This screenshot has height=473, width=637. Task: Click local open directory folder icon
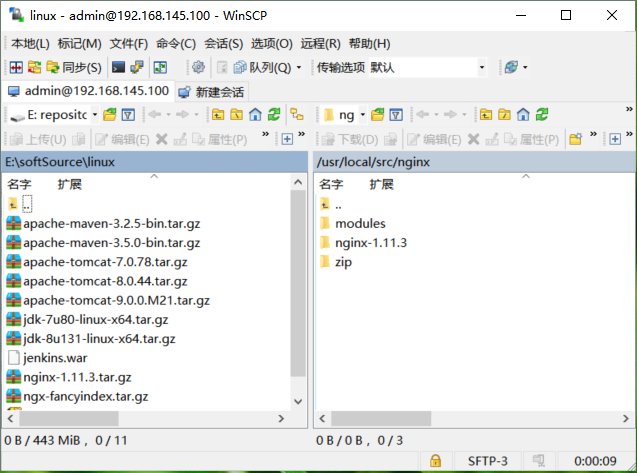pos(110,115)
